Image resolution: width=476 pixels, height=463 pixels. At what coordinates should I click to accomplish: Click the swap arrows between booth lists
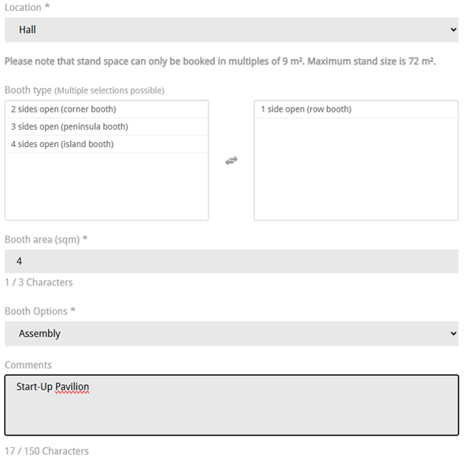coord(231,160)
